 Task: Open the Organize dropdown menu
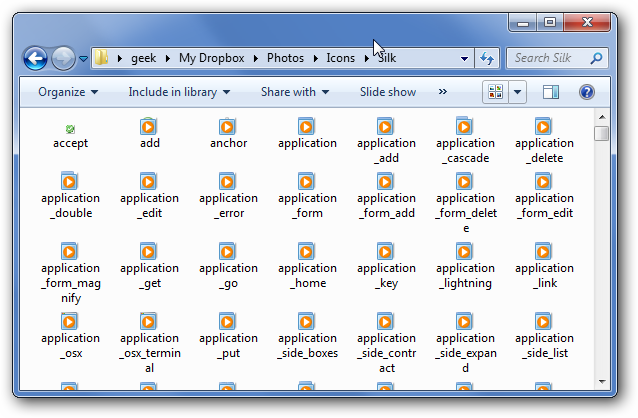68,92
